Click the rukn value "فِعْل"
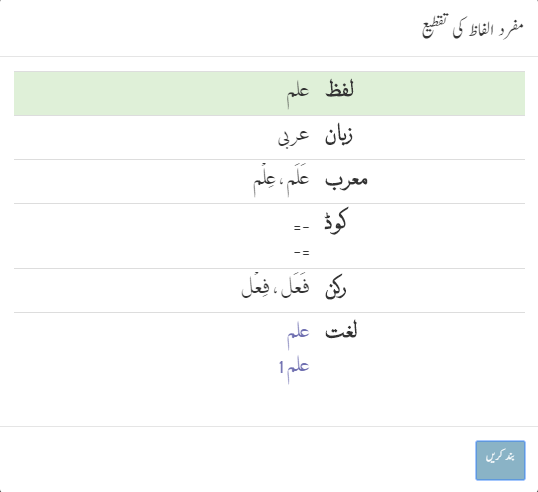 click(256, 287)
